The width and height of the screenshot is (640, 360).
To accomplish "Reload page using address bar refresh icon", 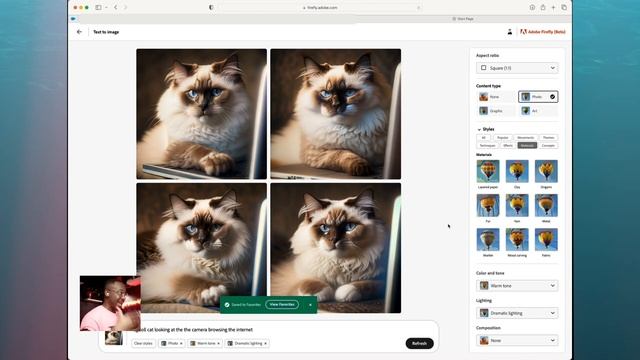I will 418,8.
